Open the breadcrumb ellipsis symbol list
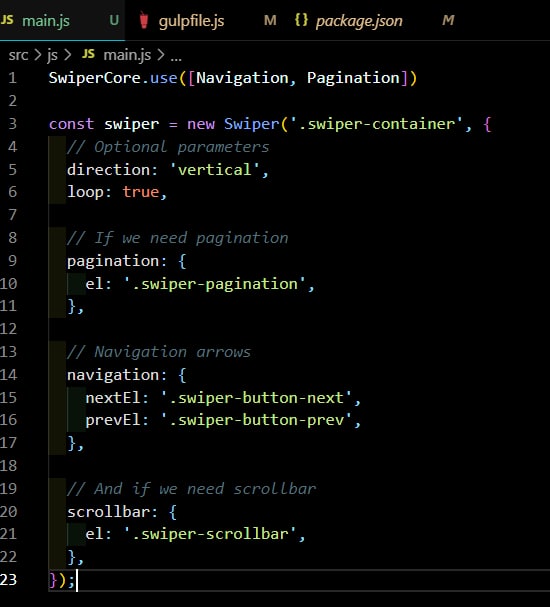The width and height of the screenshot is (550, 607). 176,58
